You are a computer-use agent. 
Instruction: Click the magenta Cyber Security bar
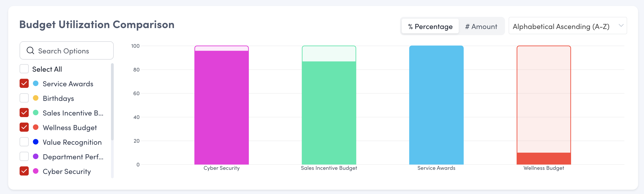click(222, 108)
